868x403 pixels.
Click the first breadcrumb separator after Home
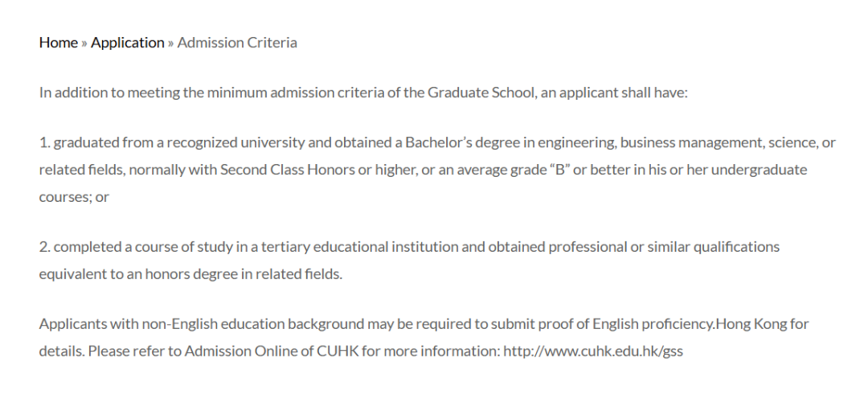(x=84, y=43)
